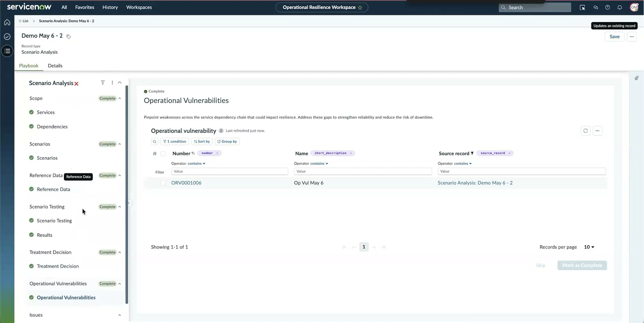Open the checkmark tasks icon in sidebar
This screenshot has height=323, width=644.
[7, 37]
